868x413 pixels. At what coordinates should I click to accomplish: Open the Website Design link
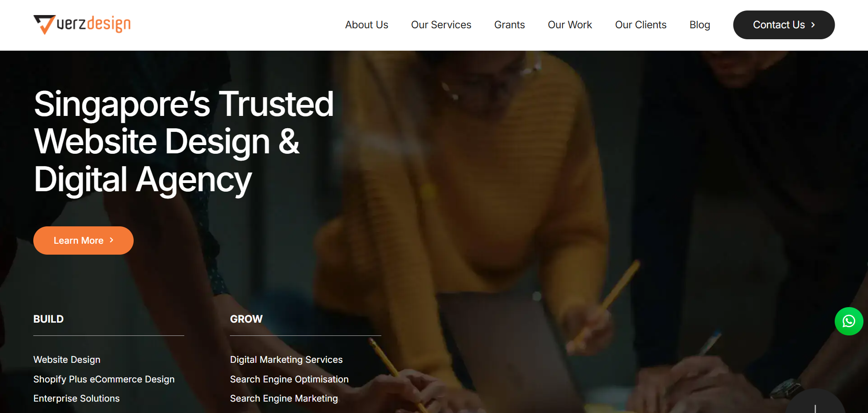(x=67, y=360)
